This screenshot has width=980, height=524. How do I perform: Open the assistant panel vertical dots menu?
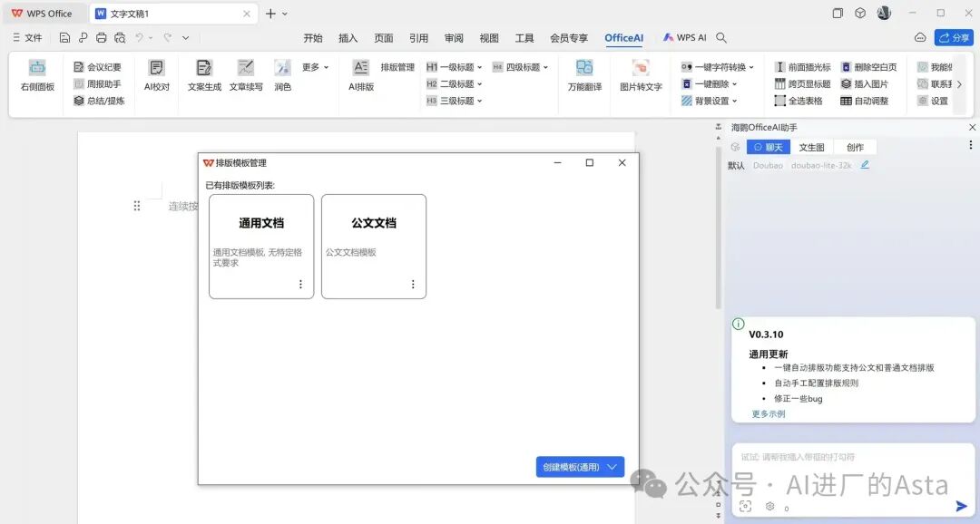pyautogui.click(x=971, y=145)
